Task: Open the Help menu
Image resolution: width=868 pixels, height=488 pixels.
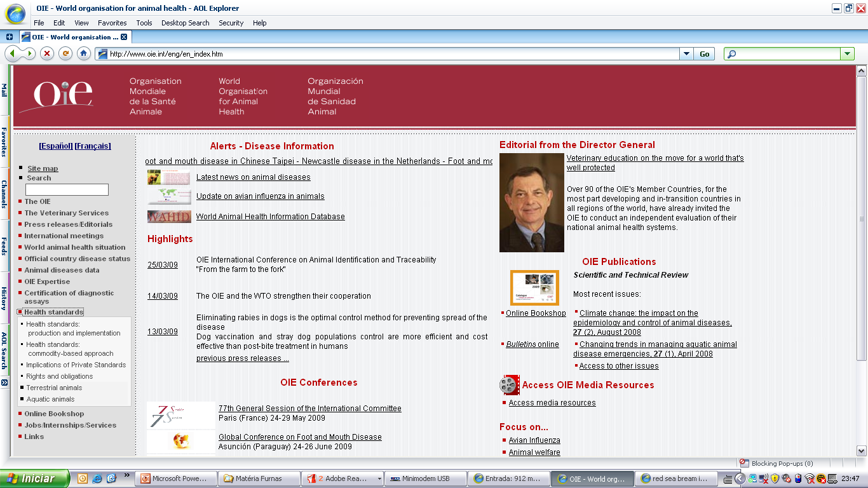Action: (259, 23)
